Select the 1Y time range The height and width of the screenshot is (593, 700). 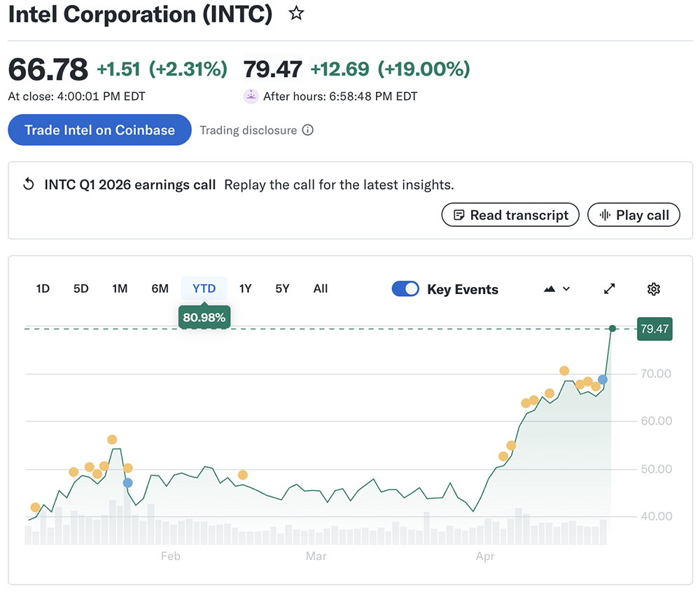click(245, 288)
